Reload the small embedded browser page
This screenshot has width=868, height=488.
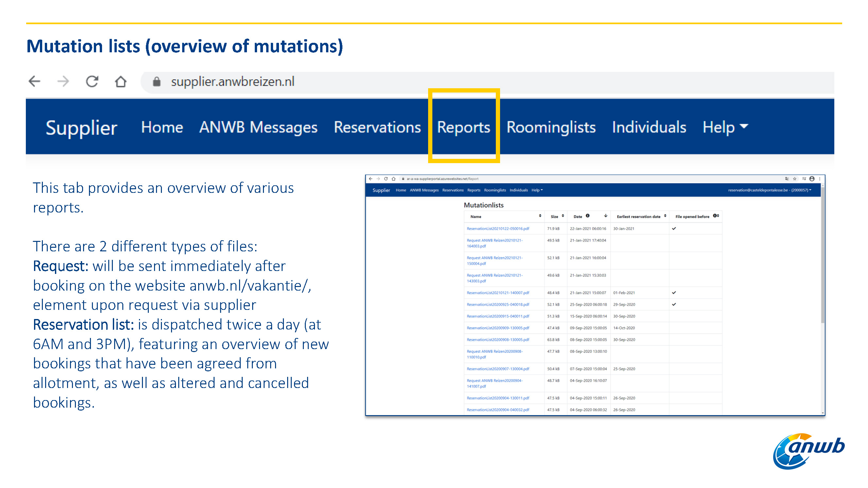pyautogui.click(x=386, y=179)
